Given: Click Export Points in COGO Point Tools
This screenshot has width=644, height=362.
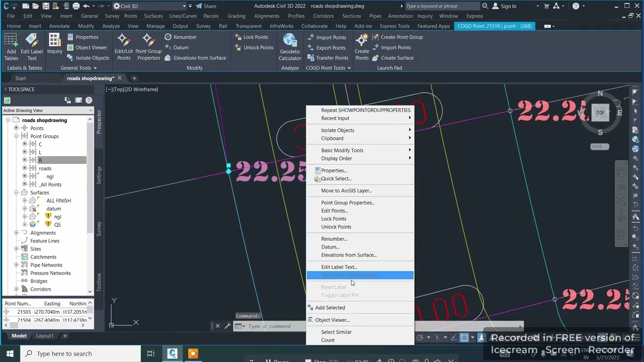Looking at the screenshot, I should coord(326,48).
